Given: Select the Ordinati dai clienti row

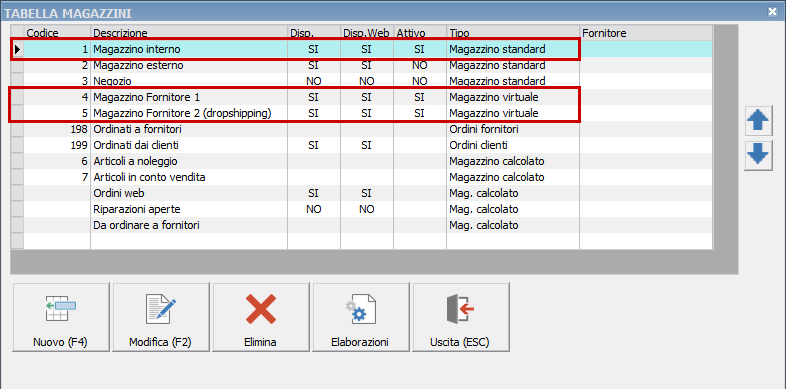Looking at the screenshot, I should point(361,145).
